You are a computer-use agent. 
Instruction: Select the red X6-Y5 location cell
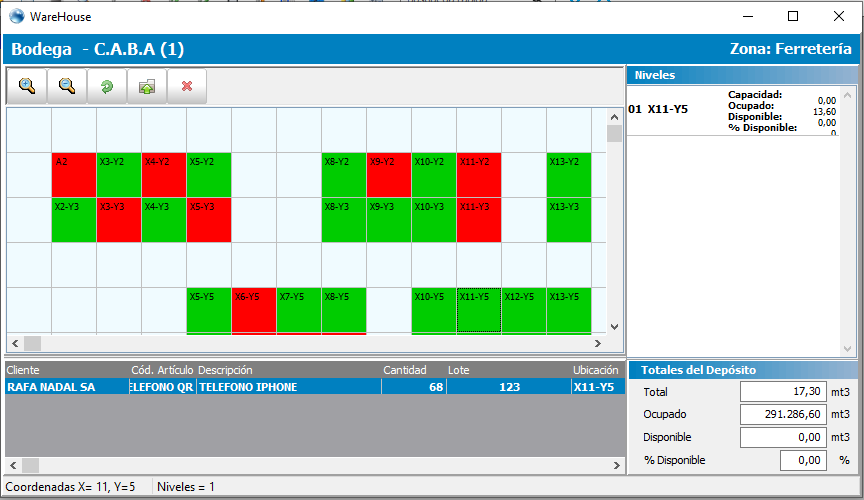point(254,310)
